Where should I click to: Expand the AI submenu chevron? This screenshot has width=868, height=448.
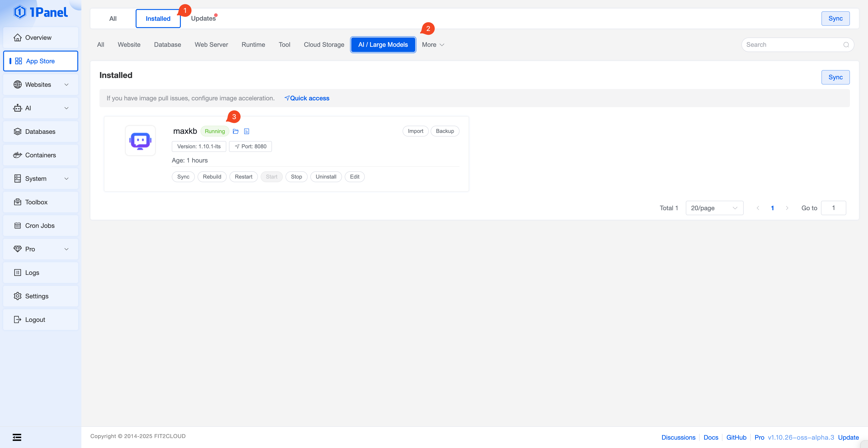coord(66,108)
